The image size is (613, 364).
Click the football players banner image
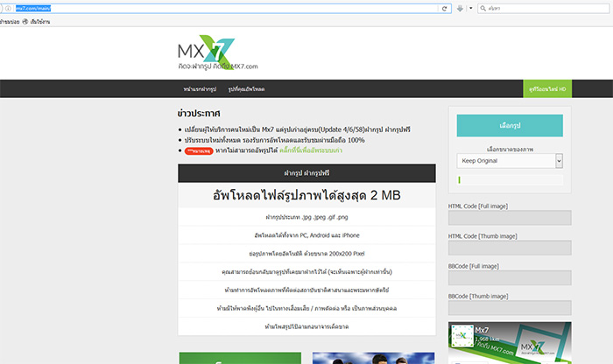coord(373,358)
